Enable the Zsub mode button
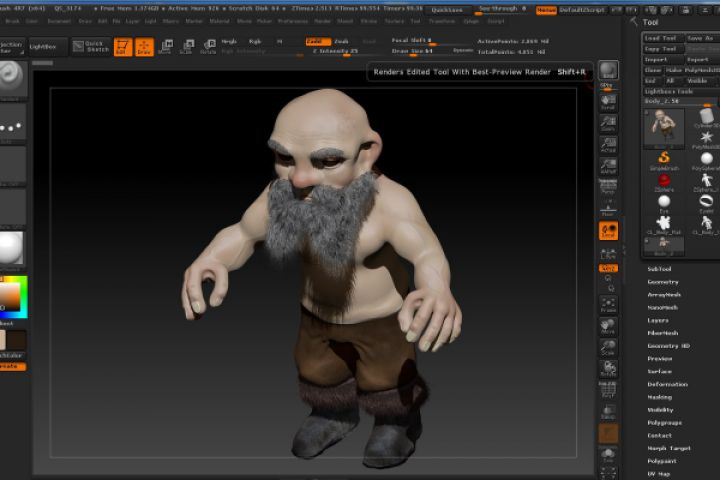The width and height of the screenshot is (720, 480). click(x=342, y=41)
